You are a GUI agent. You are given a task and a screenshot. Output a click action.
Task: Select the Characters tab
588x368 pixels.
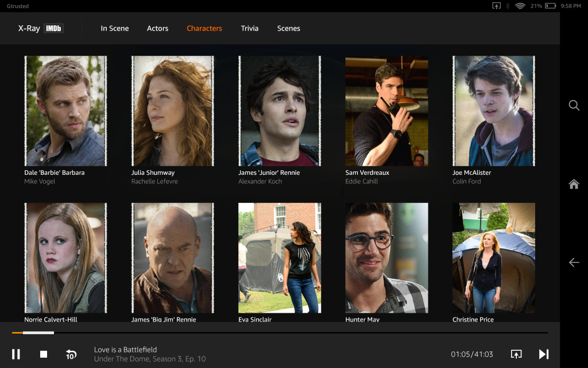click(x=204, y=29)
